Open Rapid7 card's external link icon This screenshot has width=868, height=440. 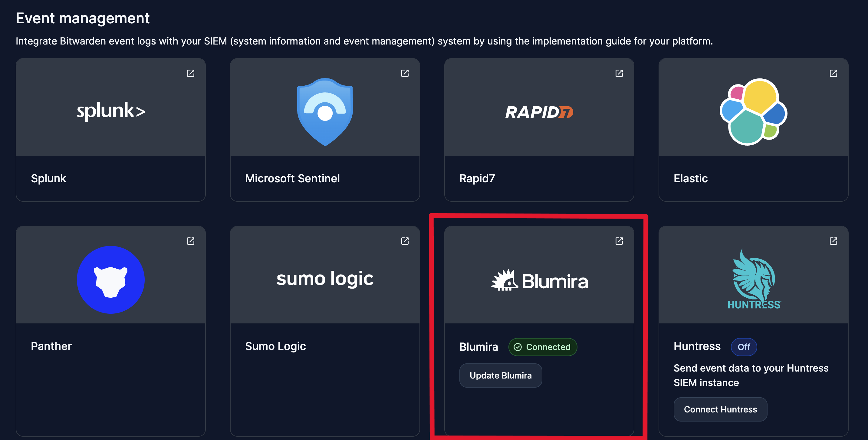coord(619,73)
